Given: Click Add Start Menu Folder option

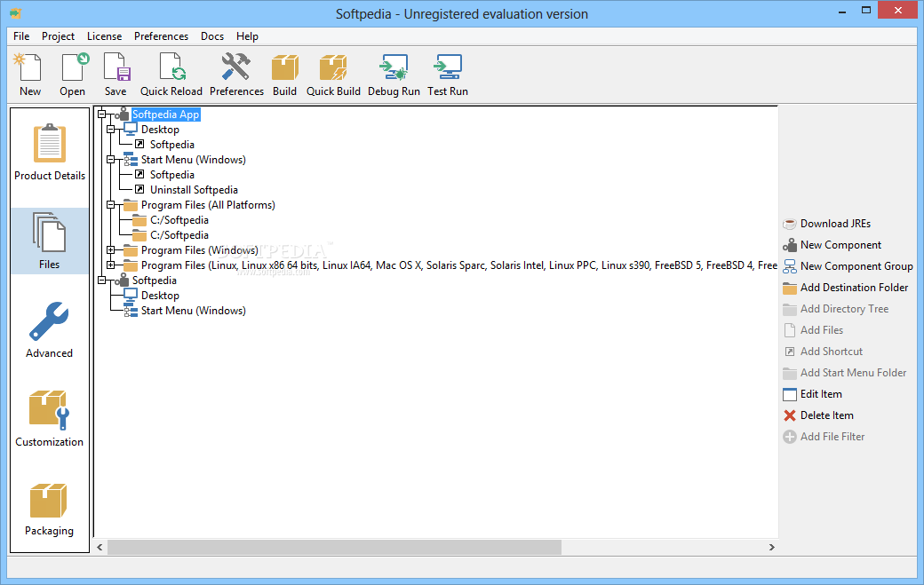Looking at the screenshot, I should 844,373.
